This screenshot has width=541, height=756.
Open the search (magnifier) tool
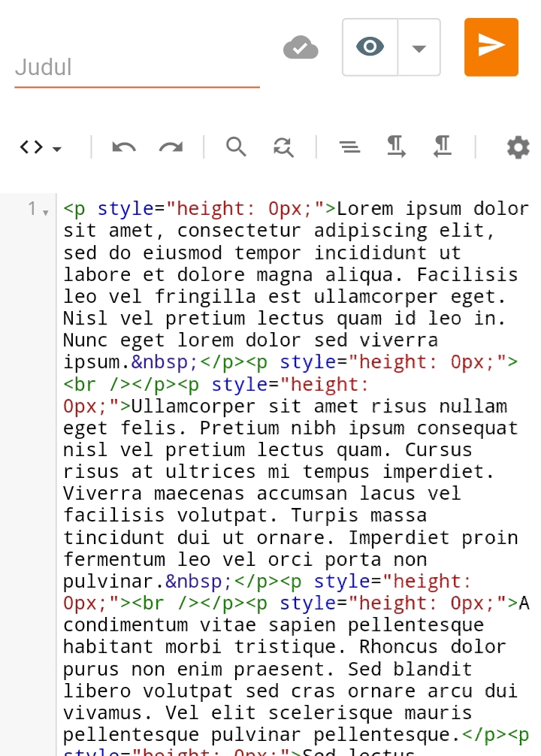point(236,147)
